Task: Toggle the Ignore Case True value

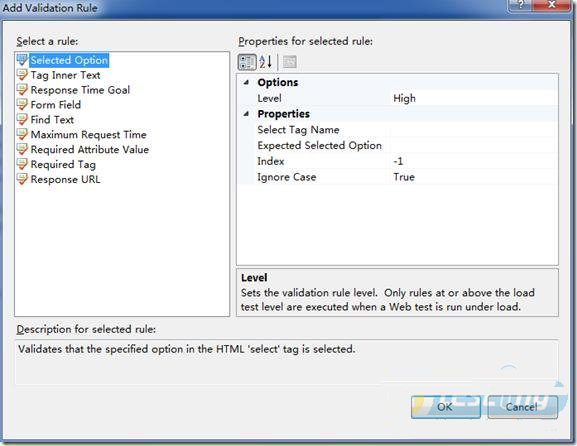Action: [474, 177]
